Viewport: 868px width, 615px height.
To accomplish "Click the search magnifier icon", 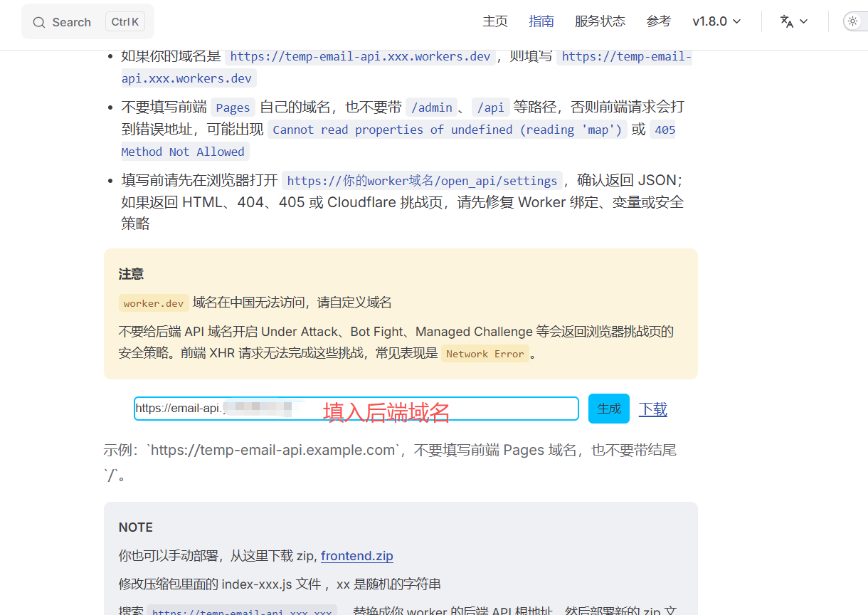I will [39, 22].
